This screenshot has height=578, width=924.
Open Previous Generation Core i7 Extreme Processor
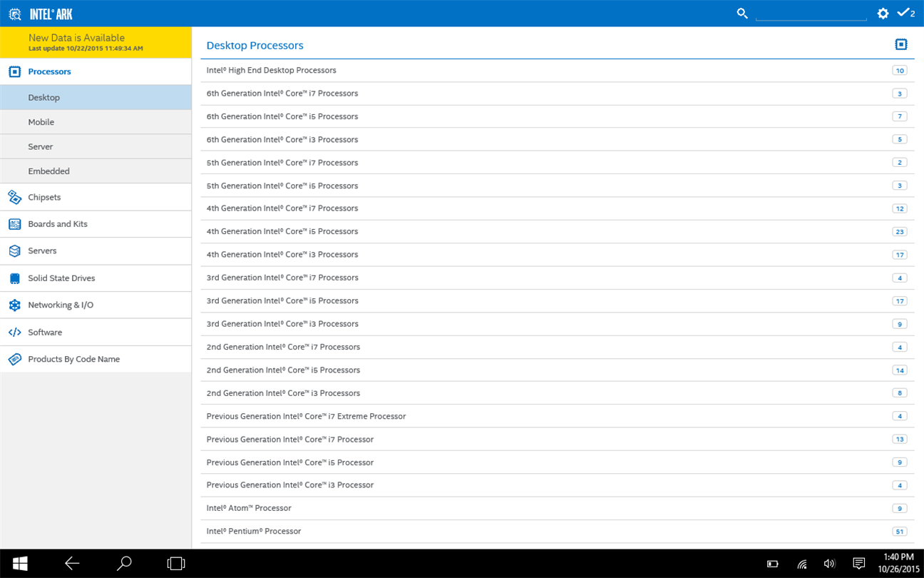(x=558, y=416)
